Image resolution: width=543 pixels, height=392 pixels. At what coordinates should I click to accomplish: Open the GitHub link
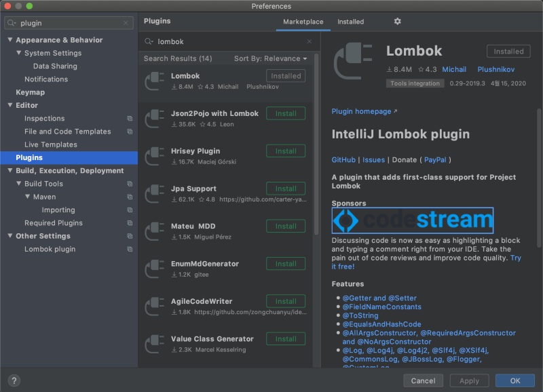343,160
